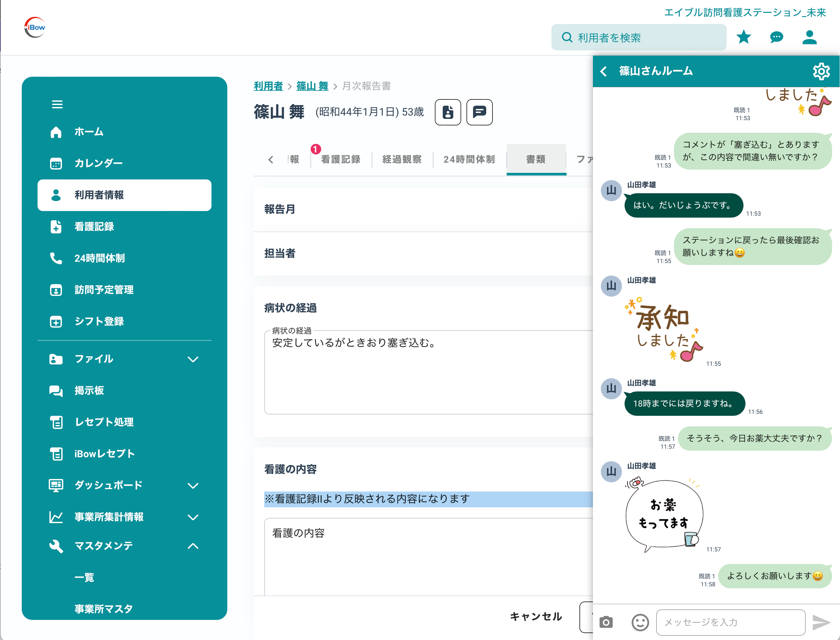Open chat icon next to the patient name
Viewport: 840px width, 640px height.
click(x=479, y=112)
